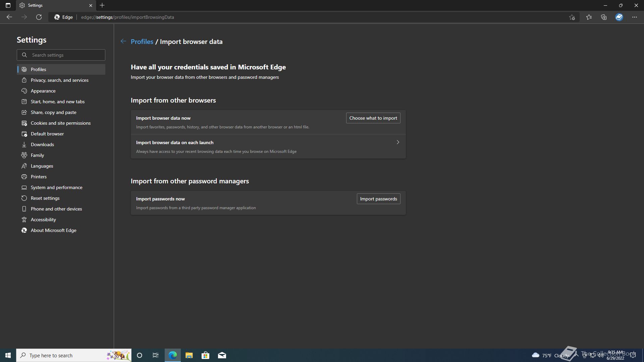Open Privacy, search, and services settings
This screenshot has height=362, width=644.
coord(61,80)
